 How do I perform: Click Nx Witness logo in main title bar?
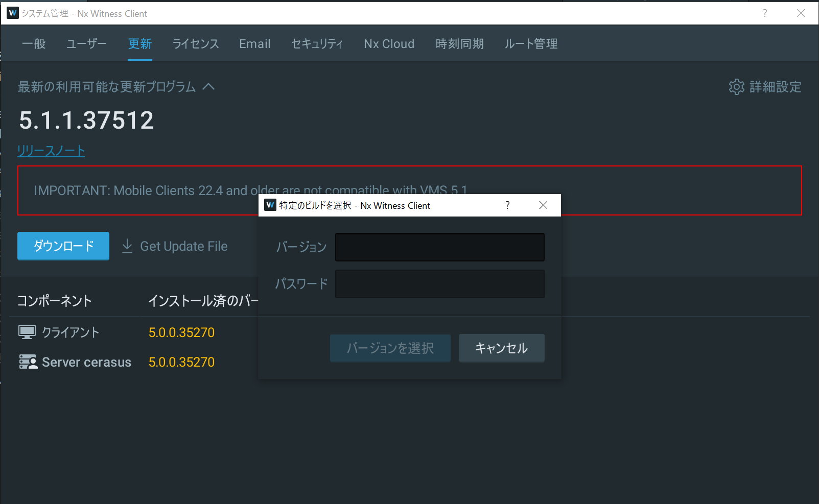pyautogui.click(x=13, y=13)
